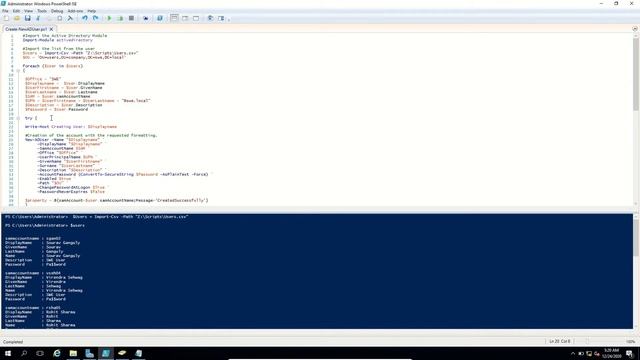This screenshot has height=360, width=640.
Task: Open a script file using folder icon
Action: click(17, 18)
